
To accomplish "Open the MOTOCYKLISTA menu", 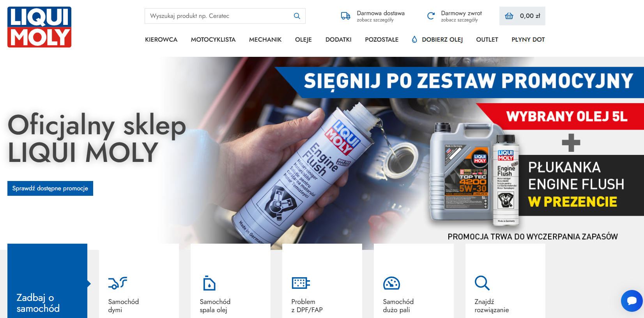I will (213, 40).
